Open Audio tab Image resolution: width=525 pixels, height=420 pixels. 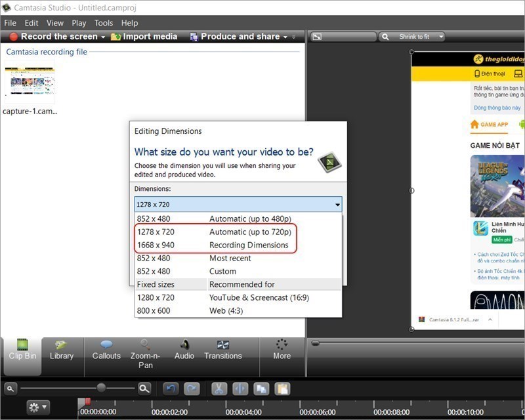[x=184, y=350]
